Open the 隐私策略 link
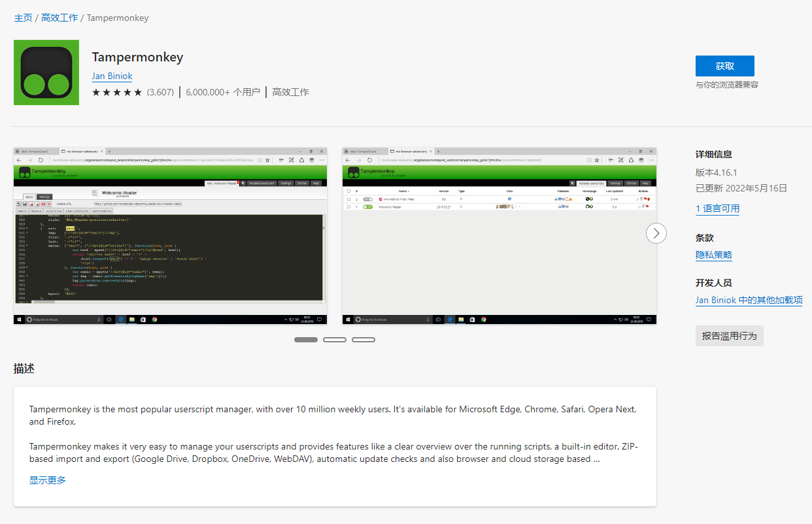 tap(714, 255)
